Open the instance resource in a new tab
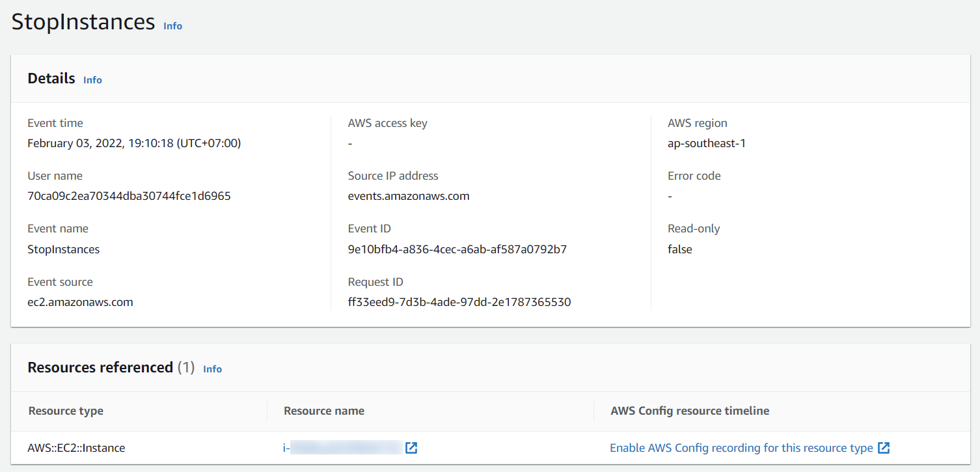This screenshot has width=980, height=472. coord(411,448)
